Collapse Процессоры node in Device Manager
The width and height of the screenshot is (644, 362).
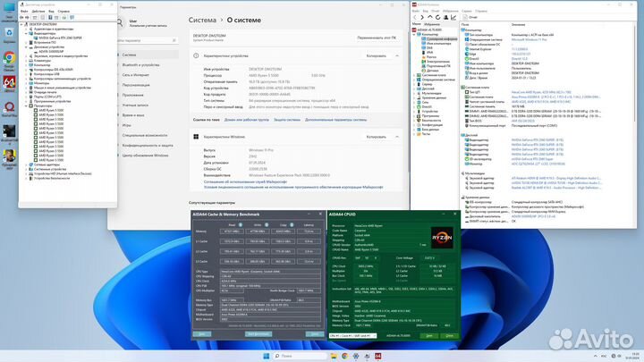click(26, 105)
